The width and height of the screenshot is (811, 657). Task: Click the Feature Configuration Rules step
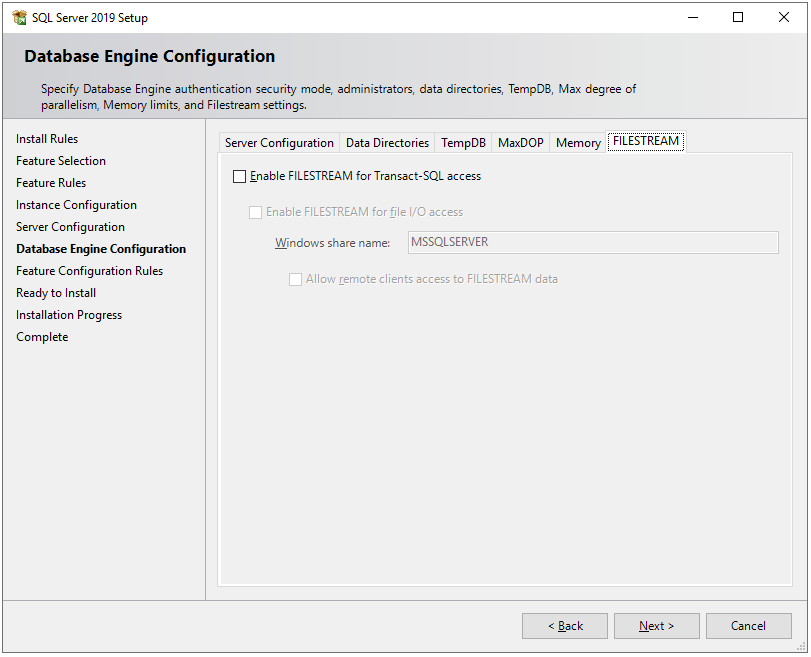[x=89, y=271]
